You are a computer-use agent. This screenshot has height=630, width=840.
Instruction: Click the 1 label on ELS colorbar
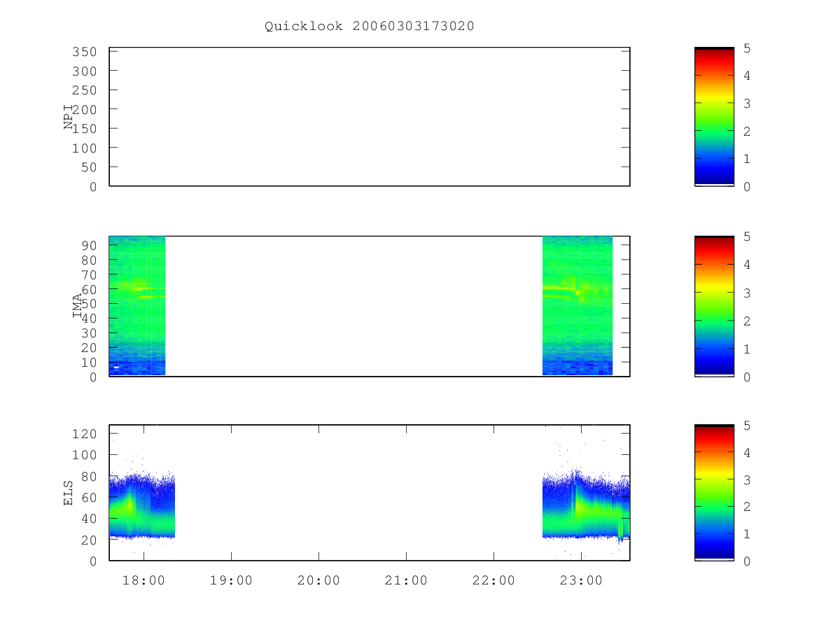point(747,534)
